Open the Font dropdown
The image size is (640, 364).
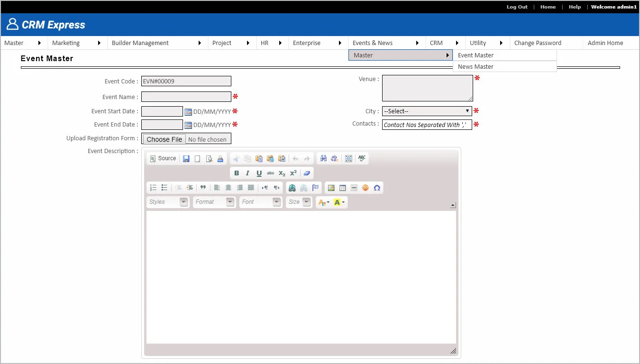click(261, 202)
